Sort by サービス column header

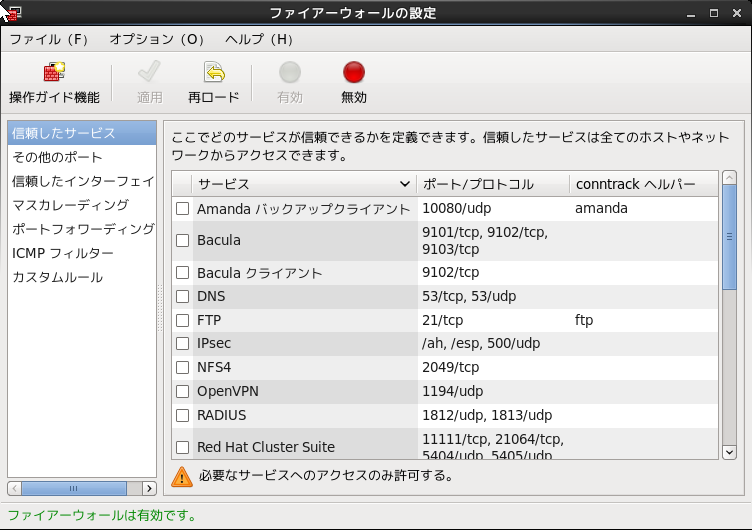tap(304, 184)
